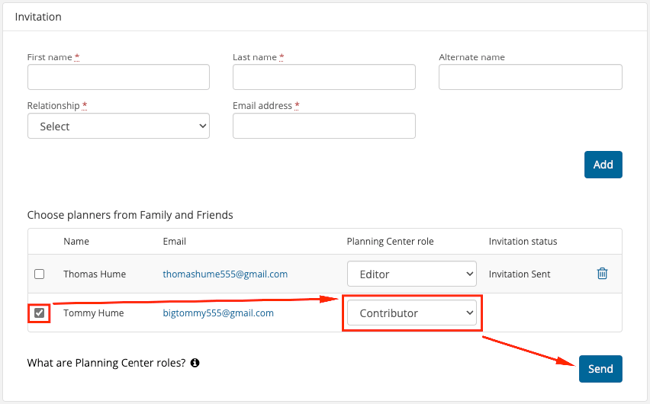This screenshot has width=650, height=404.
Task: Open the thomashume555@gmail.com email link
Action: [225, 274]
